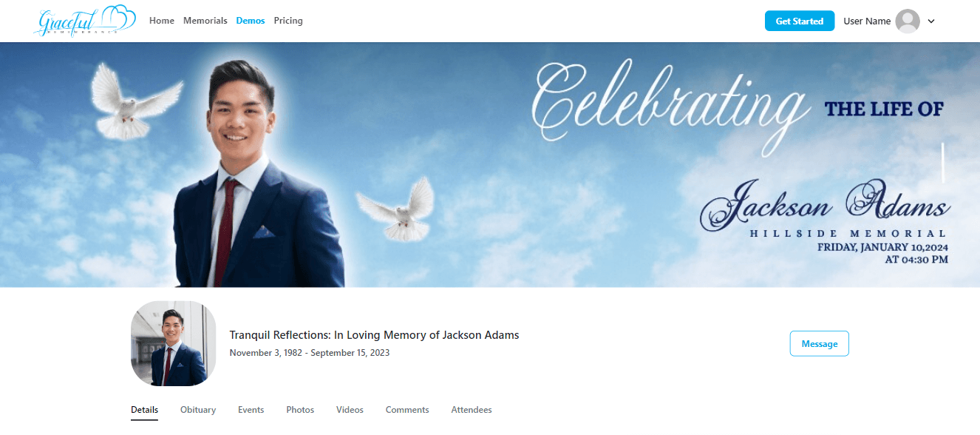Click the Message button
This screenshot has height=435, width=980.
pos(820,344)
